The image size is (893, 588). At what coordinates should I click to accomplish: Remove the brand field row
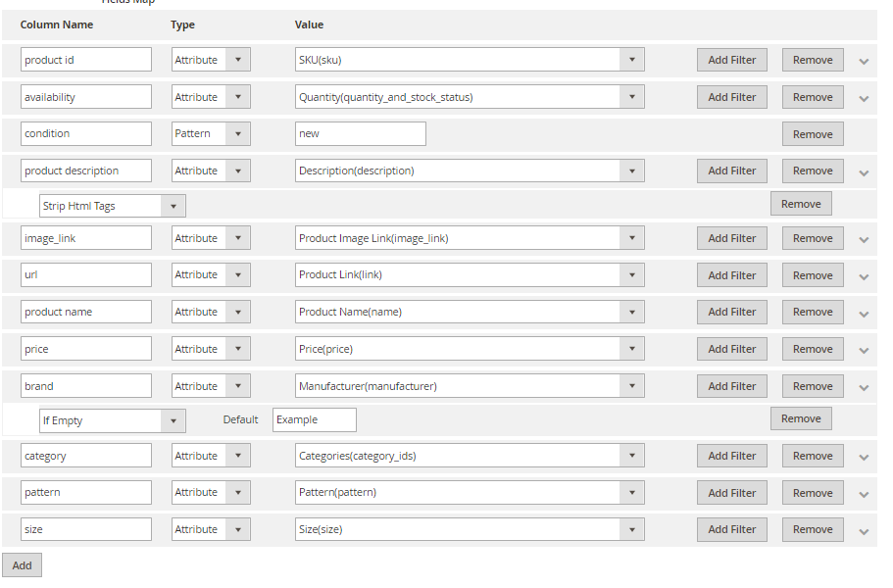click(813, 386)
